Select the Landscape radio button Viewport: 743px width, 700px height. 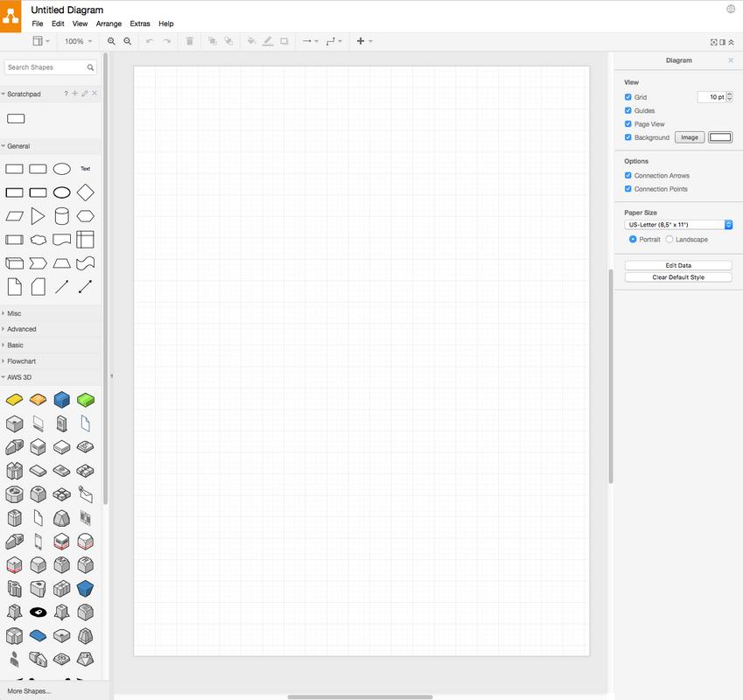coord(669,238)
